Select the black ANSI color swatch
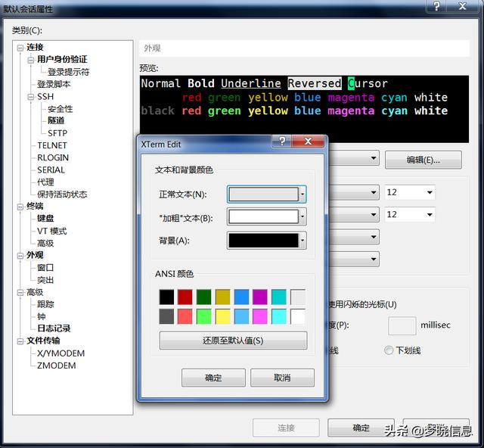Viewport: 484px width, 448px height. point(166,297)
